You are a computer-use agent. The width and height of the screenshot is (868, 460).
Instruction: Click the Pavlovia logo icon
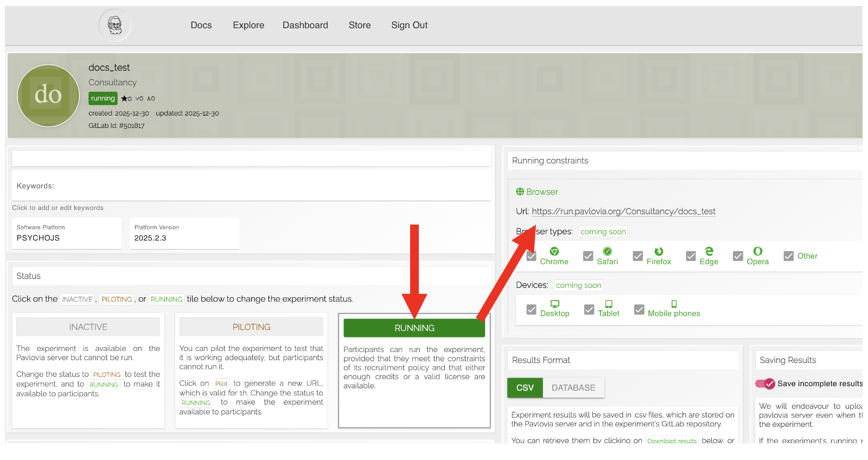click(x=114, y=25)
